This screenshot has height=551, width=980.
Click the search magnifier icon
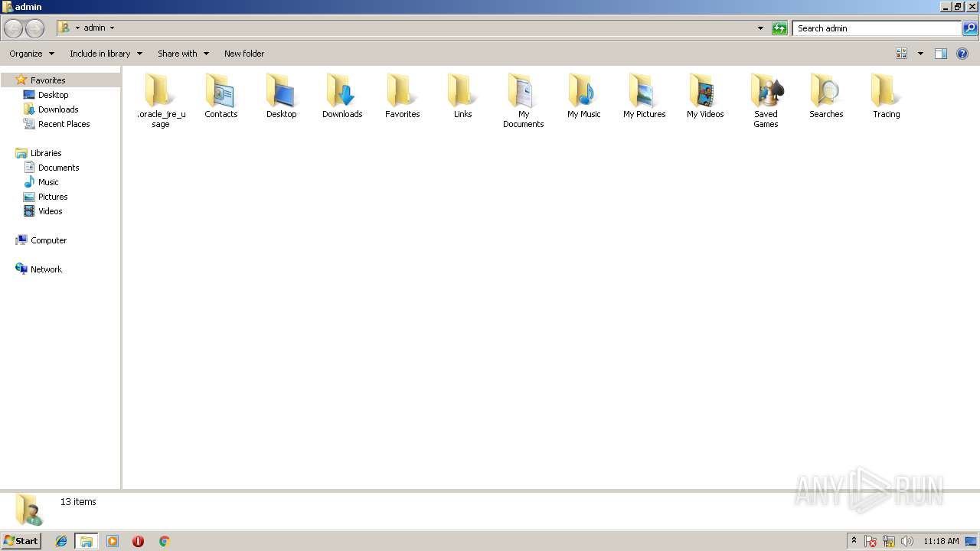pos(970,28)
